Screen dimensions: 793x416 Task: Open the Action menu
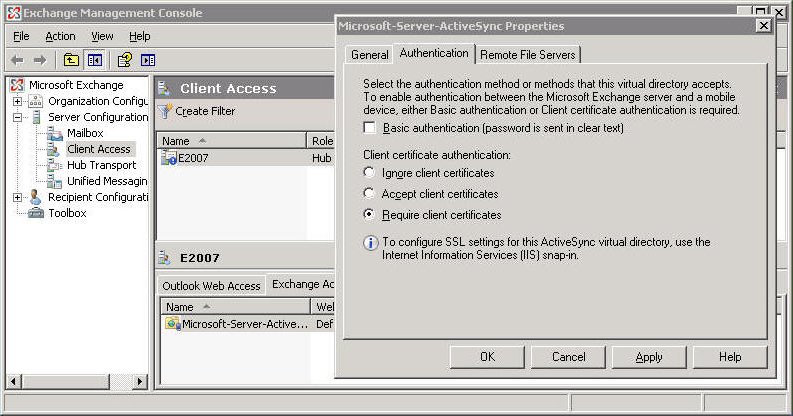click(60, 36)
